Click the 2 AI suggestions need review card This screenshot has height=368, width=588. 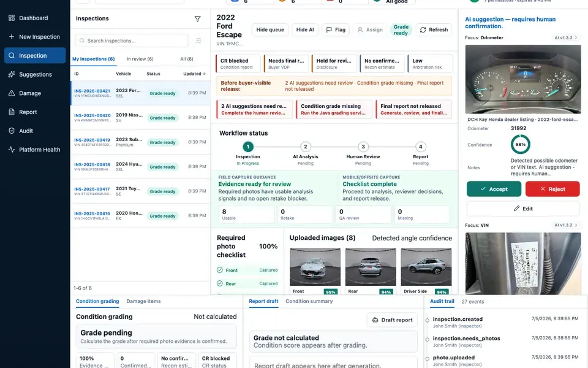(254, 109)
